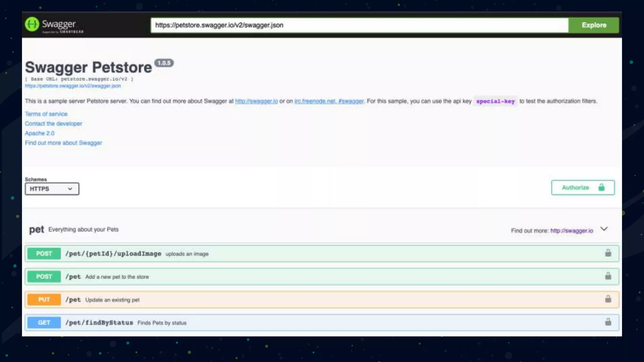This screenshot has height=362, width=644.
Task: Open irc.freenode.net #swagger link
Action: [x=329, y=101]
